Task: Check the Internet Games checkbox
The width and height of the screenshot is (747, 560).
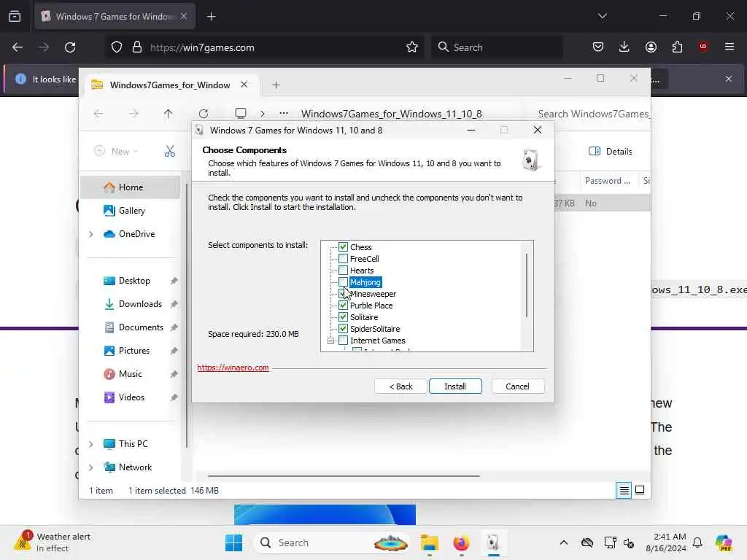Action: tap(343, 340)
